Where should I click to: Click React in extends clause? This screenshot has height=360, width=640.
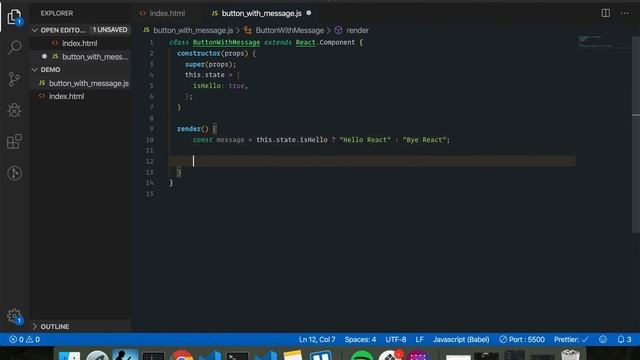tap(305, 42)
